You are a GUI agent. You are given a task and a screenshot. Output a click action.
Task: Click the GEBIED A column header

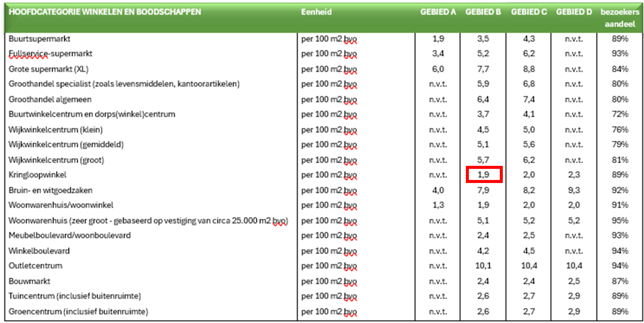[438, 12]
